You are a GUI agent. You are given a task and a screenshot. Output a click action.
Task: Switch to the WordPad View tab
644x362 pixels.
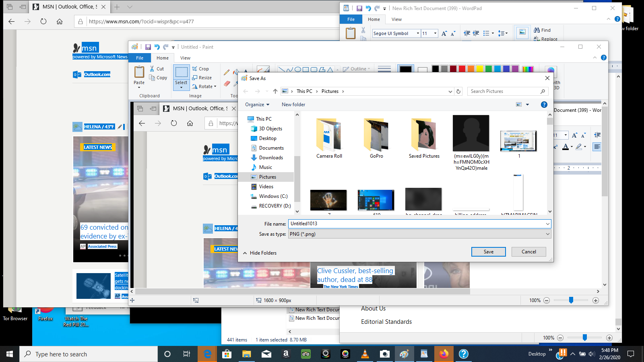click(x=396, y=19)
